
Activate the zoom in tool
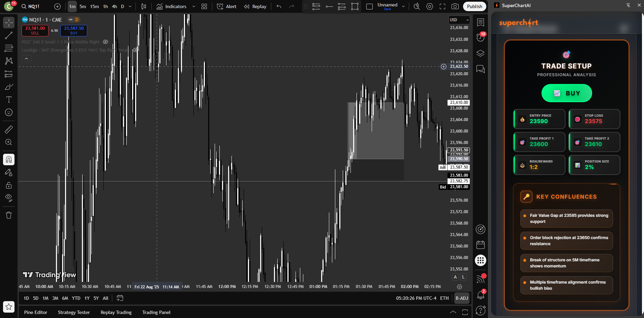9,142
